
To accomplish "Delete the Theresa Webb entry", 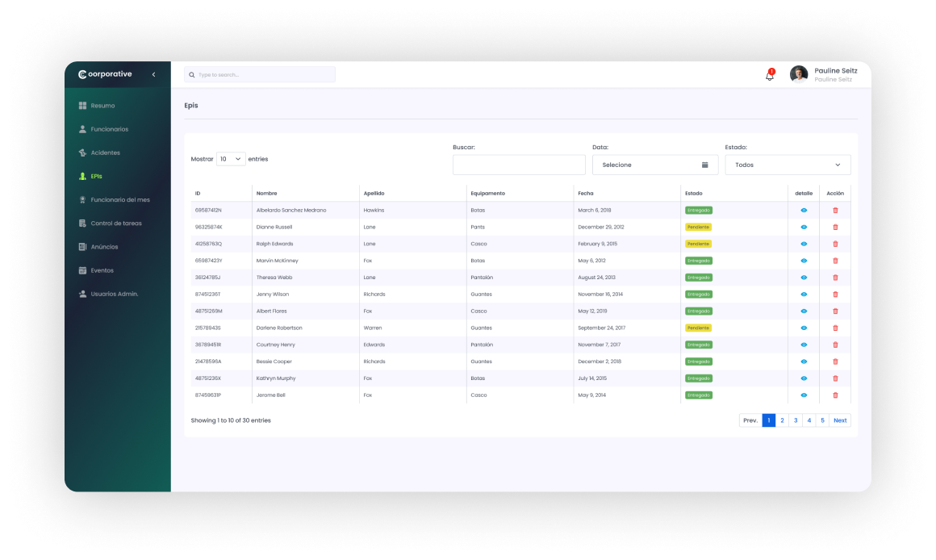I will click(835, 278).
